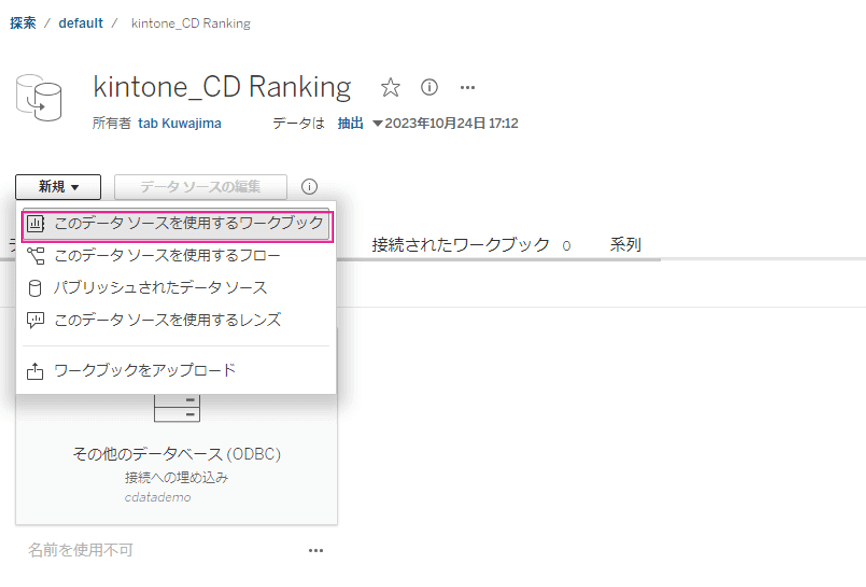
Task: Click workbook chart icon in menu
Action: [35, 224]
